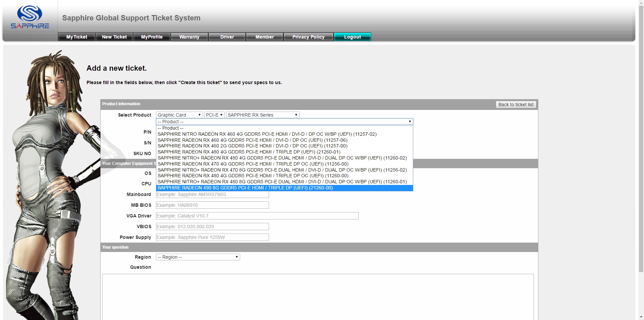Focus the VGA Driver text field

[257, 216]
